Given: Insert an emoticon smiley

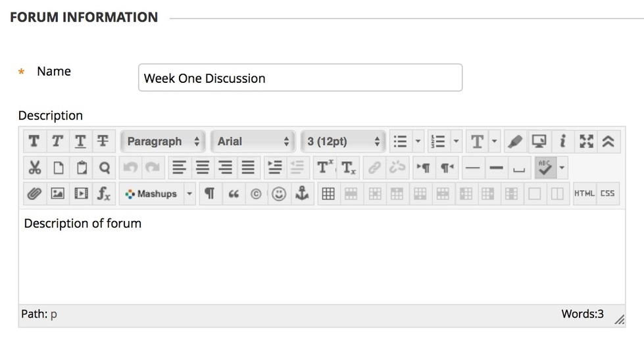Looking at the screenshot, I should coord(279,194).
